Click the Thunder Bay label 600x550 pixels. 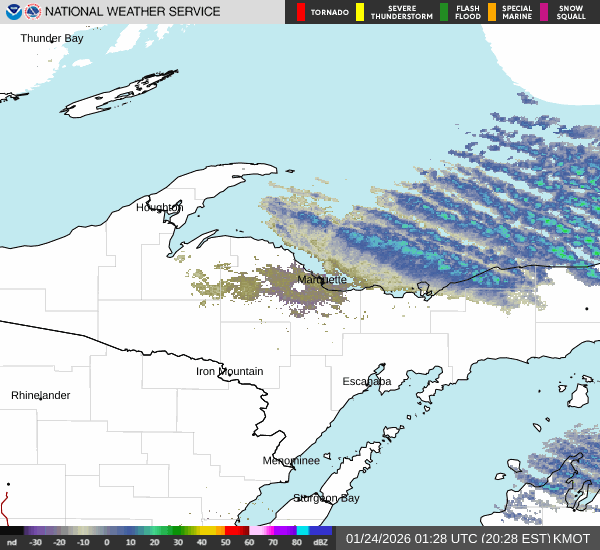[52, 38]
